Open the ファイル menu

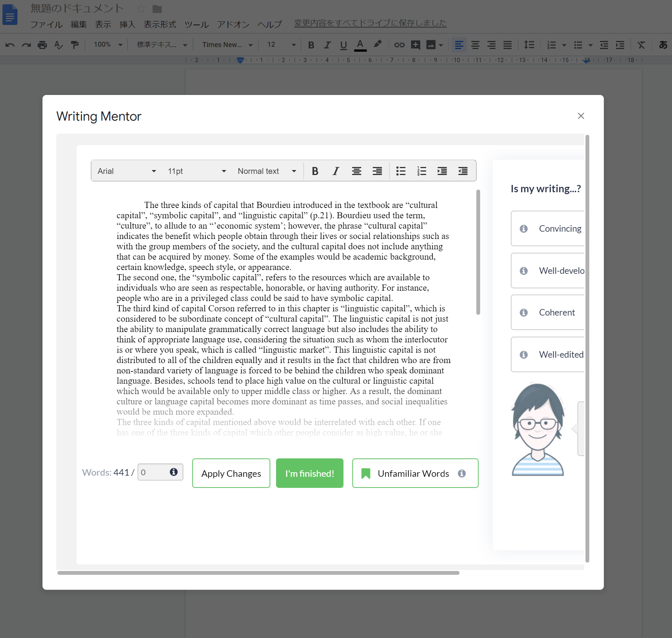[x=46, y=25]
